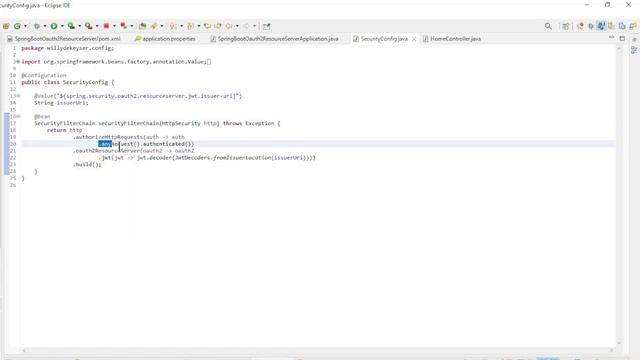The height and width of the screenshot is (360, 640).
Task: Click the Open Perspective icon
Action: pyautogui.click(x=566, y=27)
